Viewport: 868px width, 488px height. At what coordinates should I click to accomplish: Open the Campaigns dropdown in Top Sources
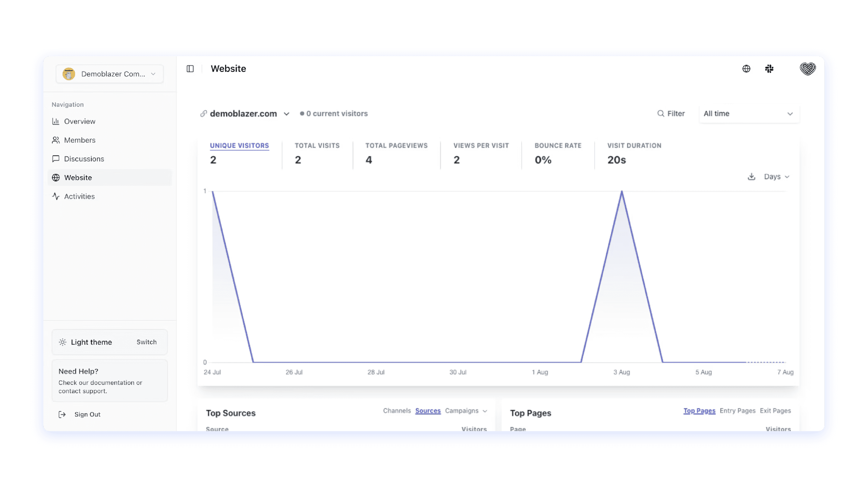(x=466, y=411)
